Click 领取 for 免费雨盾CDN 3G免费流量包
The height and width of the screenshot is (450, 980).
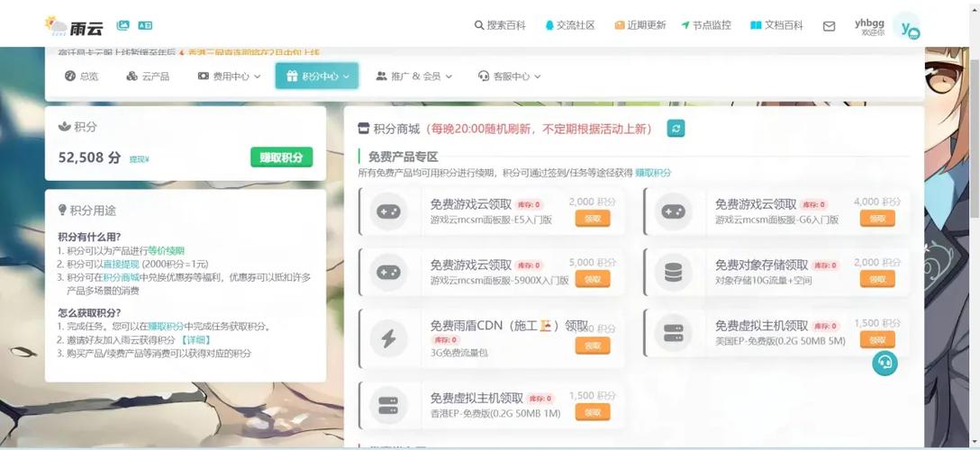click(x=593, y=346)
